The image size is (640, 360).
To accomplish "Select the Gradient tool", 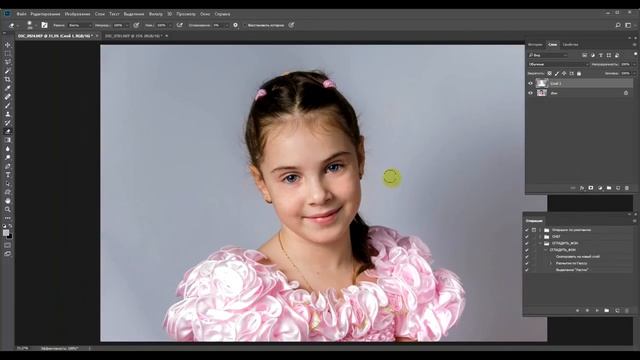I will click(7, 140).
